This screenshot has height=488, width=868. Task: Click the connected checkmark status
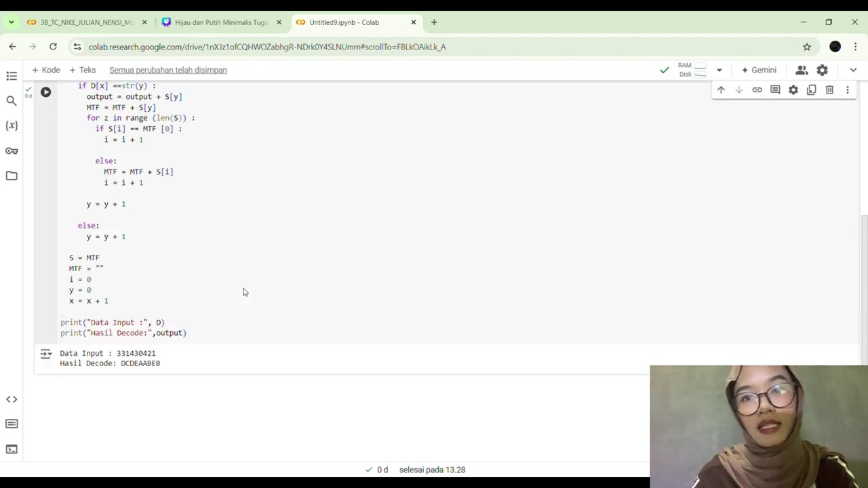coord(665,70)
